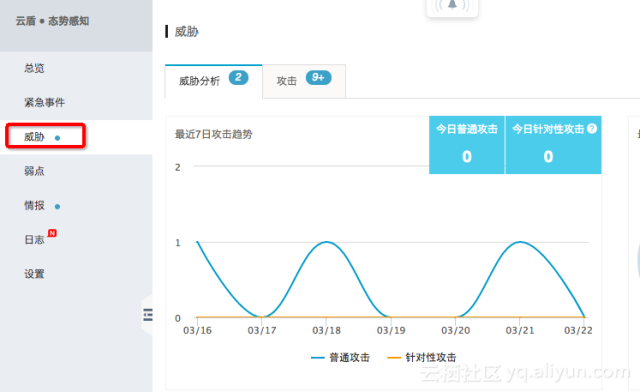This screenshot has height=392, width=640.
Task: Select the 威胁分析 tab
Action: click(213, 81)
